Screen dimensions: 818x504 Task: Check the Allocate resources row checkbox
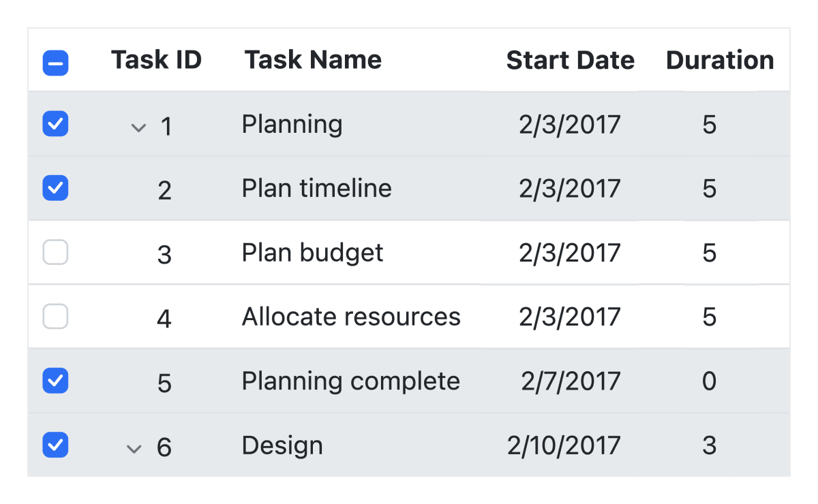click(x=55, y=317)
